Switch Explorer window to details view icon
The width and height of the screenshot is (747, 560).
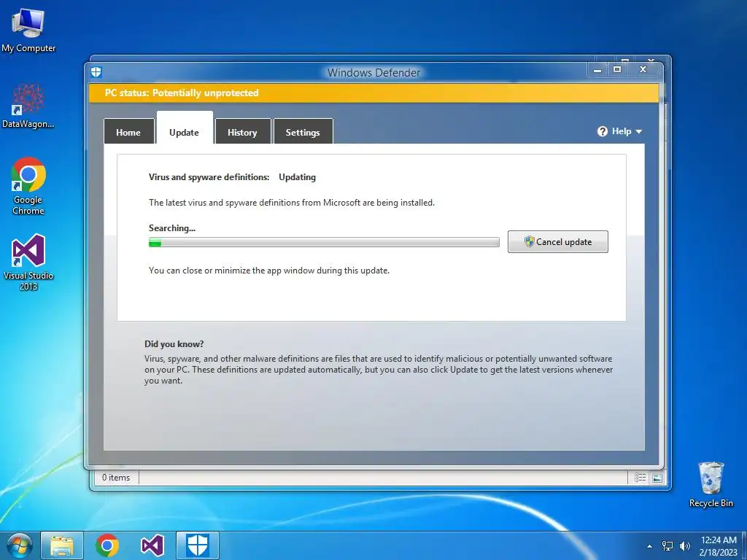[640, 477]
